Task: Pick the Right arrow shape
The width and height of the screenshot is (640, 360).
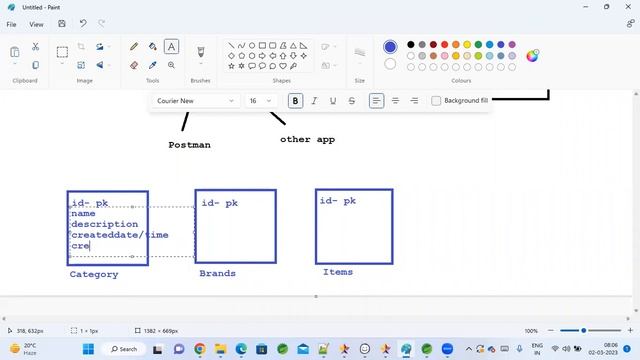Action: tap(262, 56)
